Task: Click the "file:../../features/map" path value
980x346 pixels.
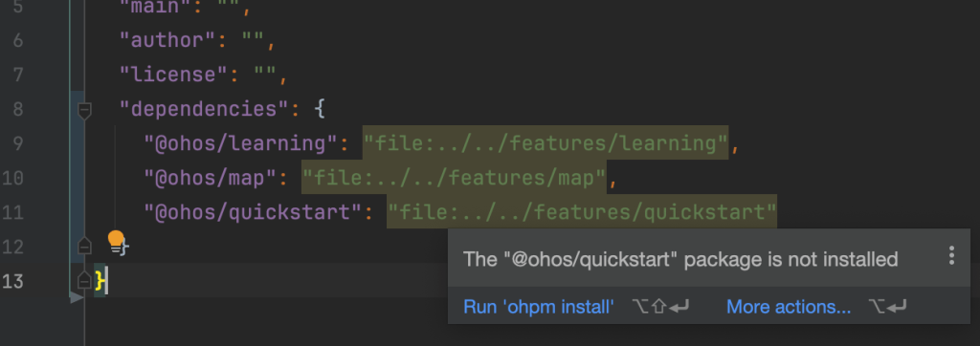Action: pos(454,178)
